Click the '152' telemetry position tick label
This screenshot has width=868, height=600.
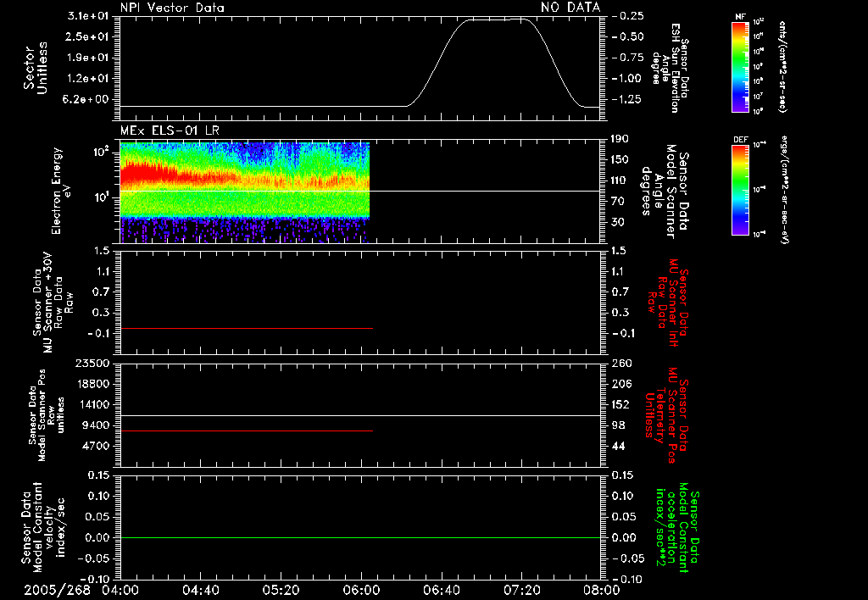(x=621, y=404)
